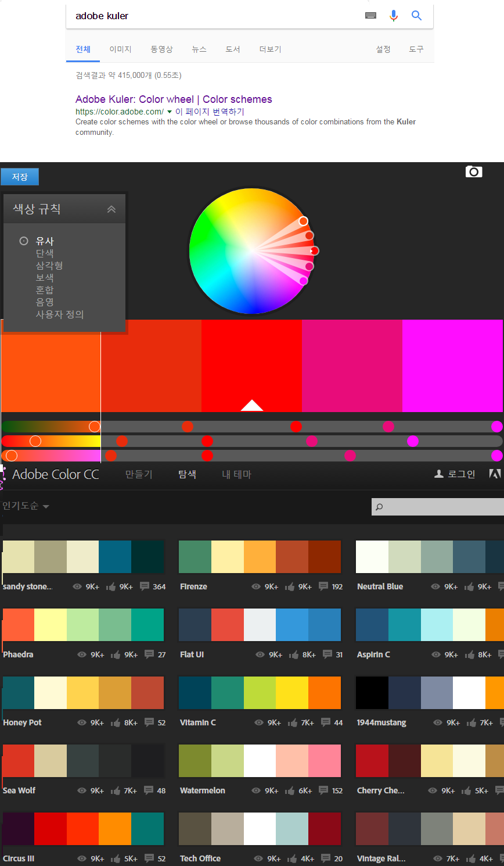Click the likes thumb icon for Circus III
The height and width of the screenshot is (866, 504).
(x=116, y=858)
